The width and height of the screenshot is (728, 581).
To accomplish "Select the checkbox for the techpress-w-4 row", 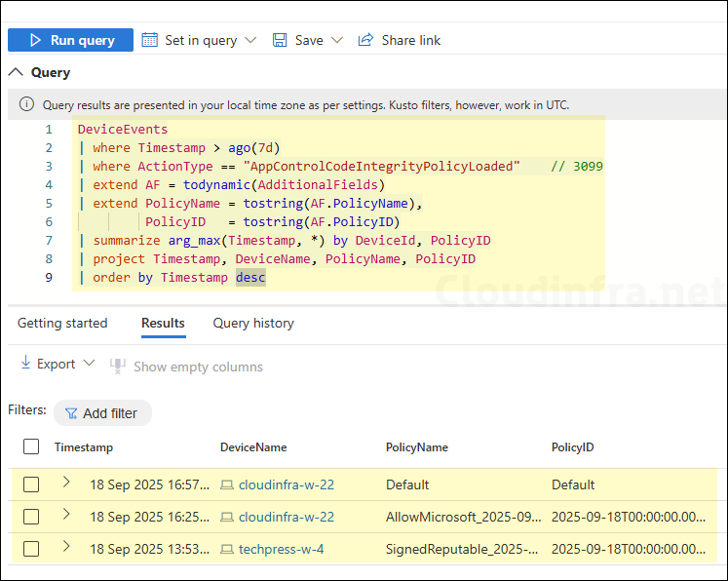I will click(x=31, y=549).
